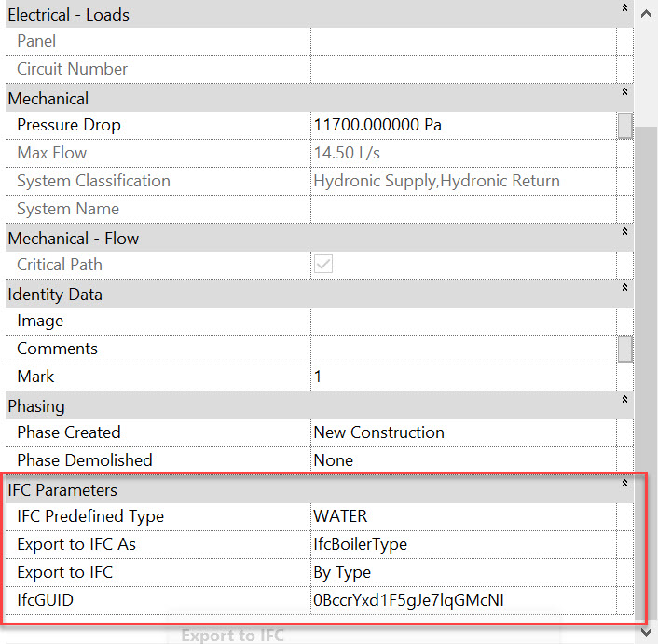The height and width of the screenshot is (644, 658).
Task: Collapse the IFC Parameters section
Action: point(624,484)
